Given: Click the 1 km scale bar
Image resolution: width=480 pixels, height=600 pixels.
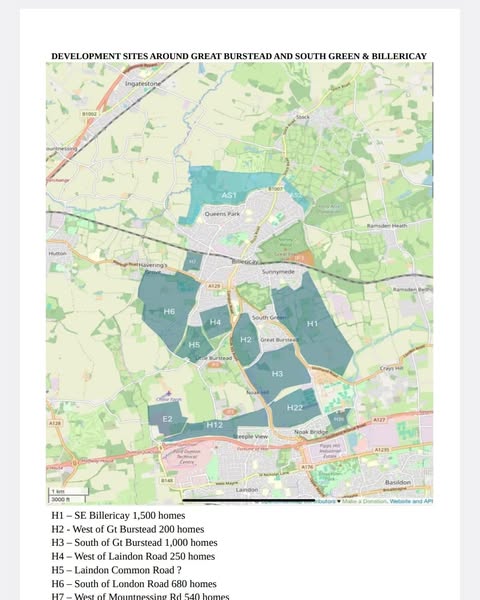Looking at the screenshot, I should 69,491.
